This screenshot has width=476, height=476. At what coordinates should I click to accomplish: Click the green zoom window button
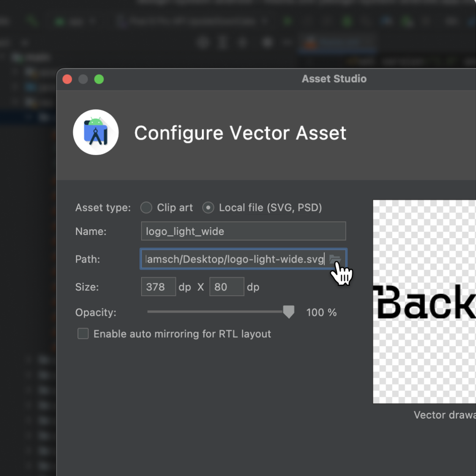coord(99,79)
